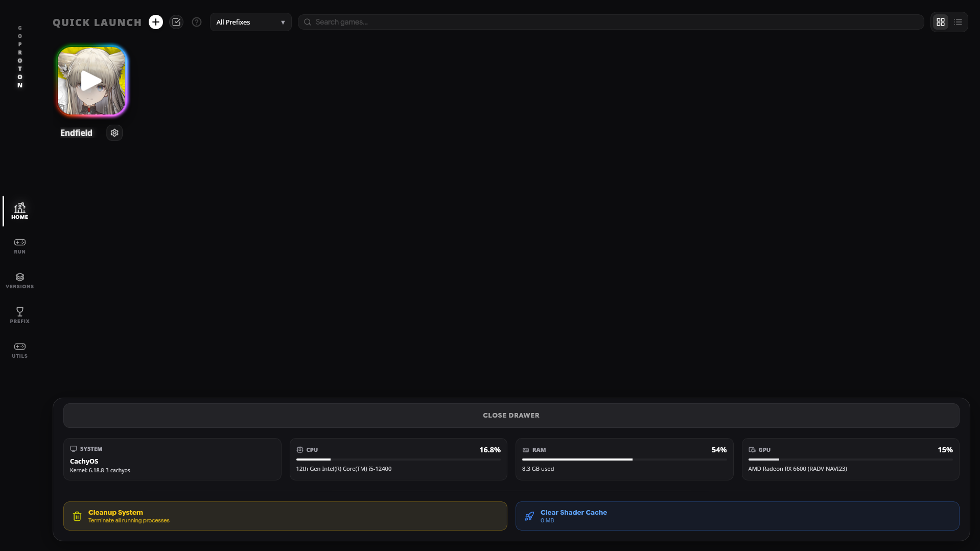
Task: Click the Endfield game title
Action: (x=76, y=133)
